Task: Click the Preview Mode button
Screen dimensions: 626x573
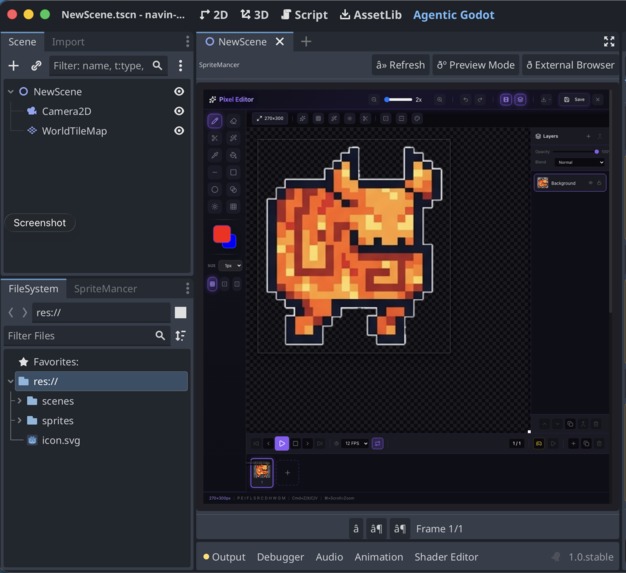Action: click(475, 65)
